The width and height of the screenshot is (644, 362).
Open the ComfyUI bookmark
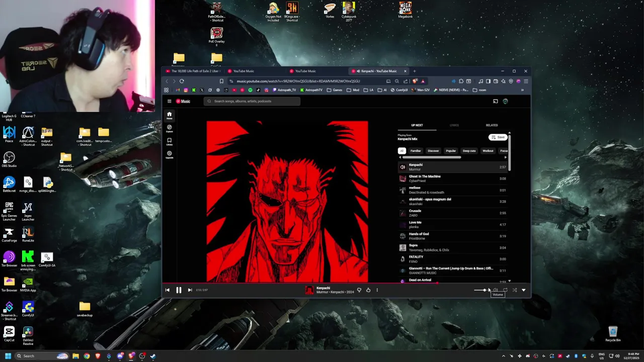pyautogui.click(x=399, y=90)
